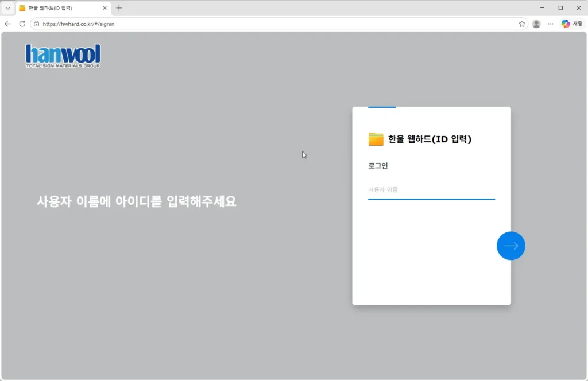This screenshot has width=588, height=381.
Task: Click the hanwool logo
Action: tap(63, 56)
